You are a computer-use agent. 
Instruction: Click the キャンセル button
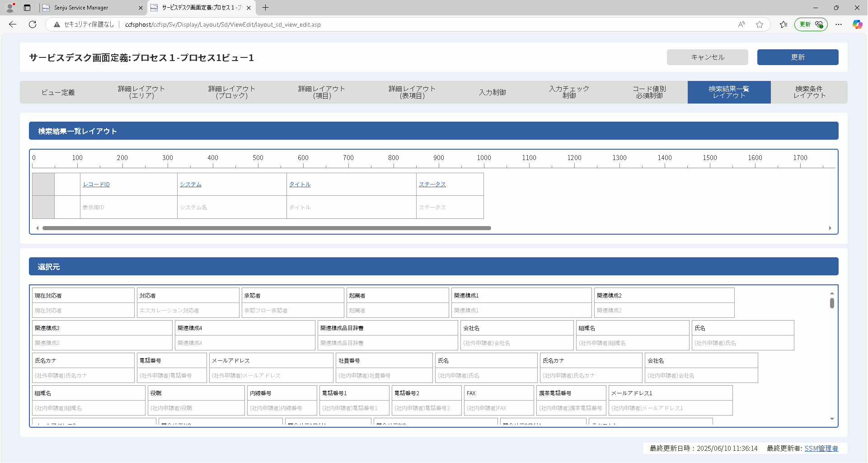[708, 57]
